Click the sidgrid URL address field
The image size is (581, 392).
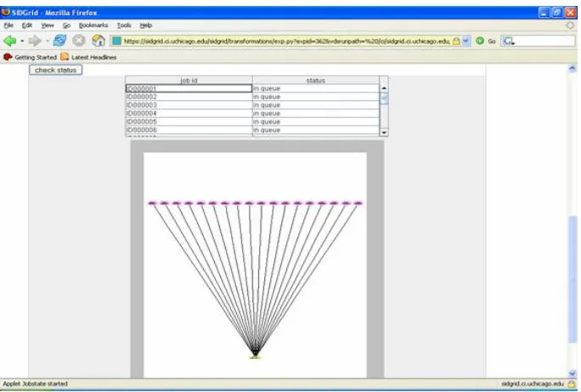tap(286, 41)
